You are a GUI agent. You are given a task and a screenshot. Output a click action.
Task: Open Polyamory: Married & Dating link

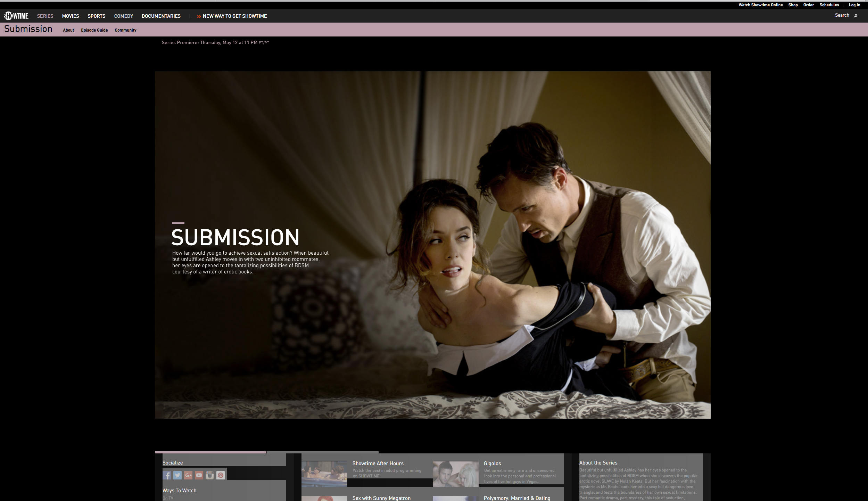pyautogui.click(x=517, y=498)
